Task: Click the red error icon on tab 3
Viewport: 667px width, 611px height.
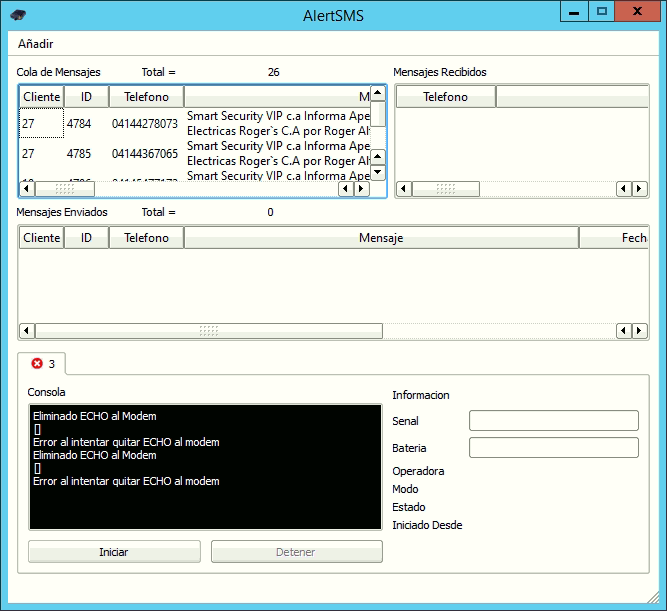Action: tap(38, 364)
